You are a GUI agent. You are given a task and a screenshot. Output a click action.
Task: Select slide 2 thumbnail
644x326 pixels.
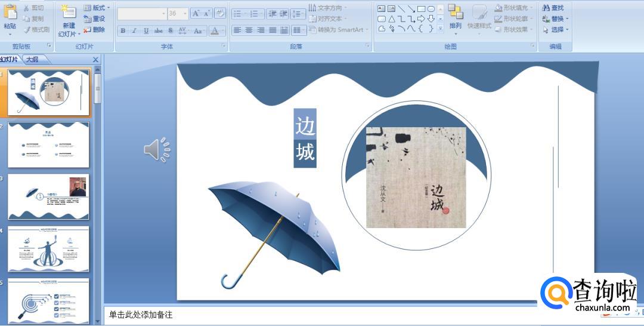(48, 144)
